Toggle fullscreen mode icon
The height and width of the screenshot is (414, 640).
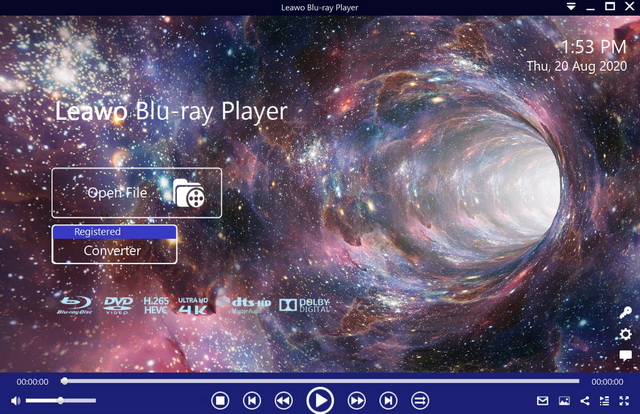click(624, 401)
